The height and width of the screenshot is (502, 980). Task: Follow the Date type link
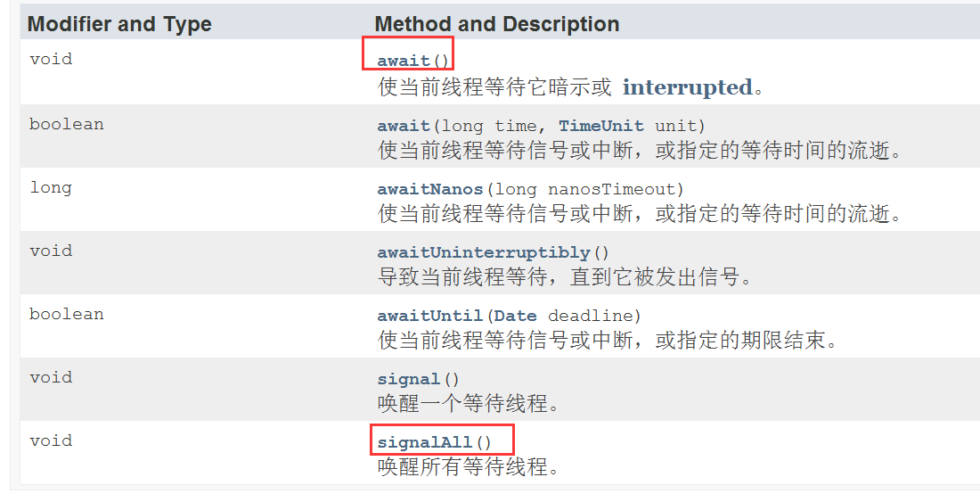pos(516,316)
